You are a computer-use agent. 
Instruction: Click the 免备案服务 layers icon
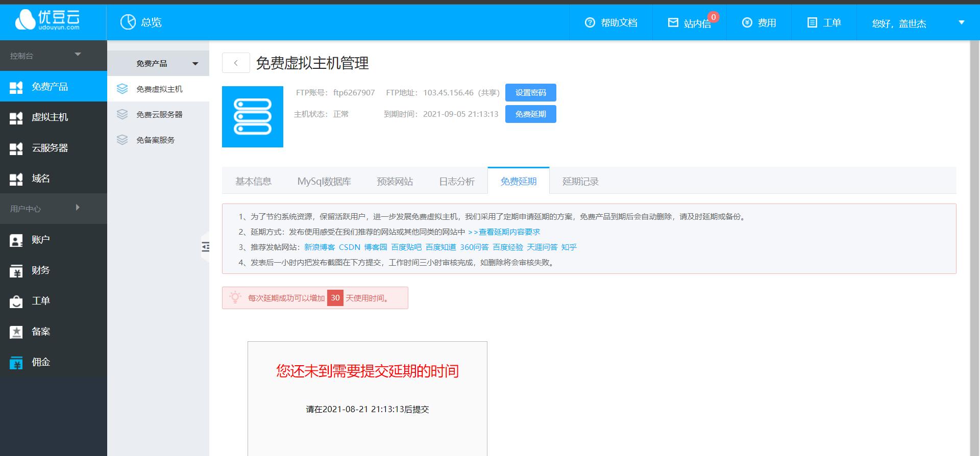tap(122, 140)
